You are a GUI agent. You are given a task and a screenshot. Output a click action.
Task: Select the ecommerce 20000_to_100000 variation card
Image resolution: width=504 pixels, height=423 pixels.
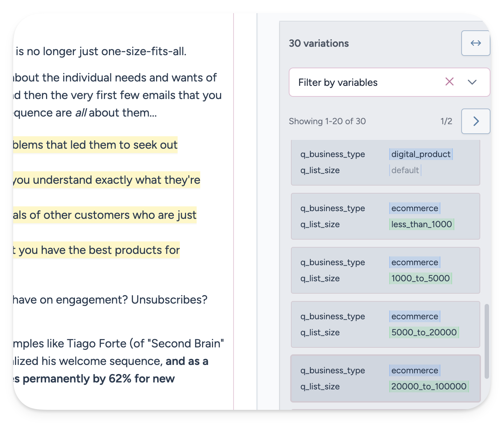point(386,378)
